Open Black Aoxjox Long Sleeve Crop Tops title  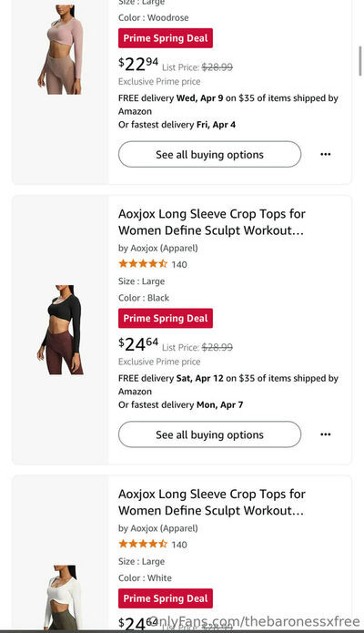point(211,222)
